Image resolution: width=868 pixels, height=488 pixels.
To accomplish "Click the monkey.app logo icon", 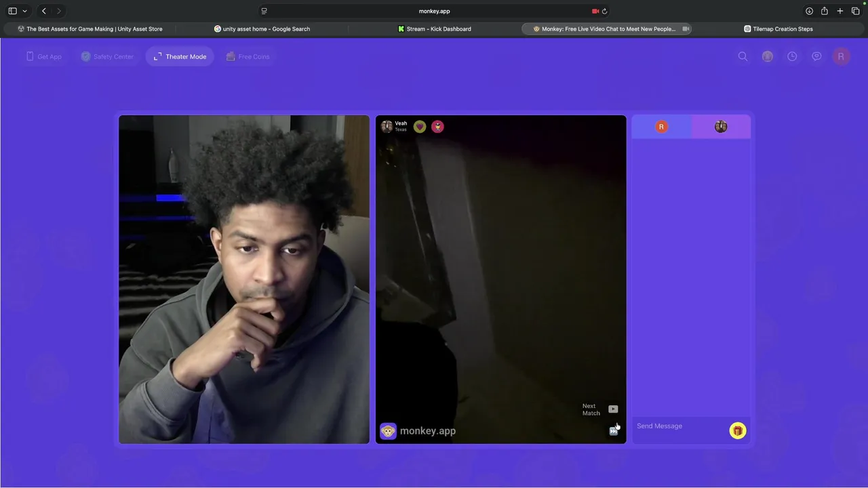I will (x=388, y=431).
